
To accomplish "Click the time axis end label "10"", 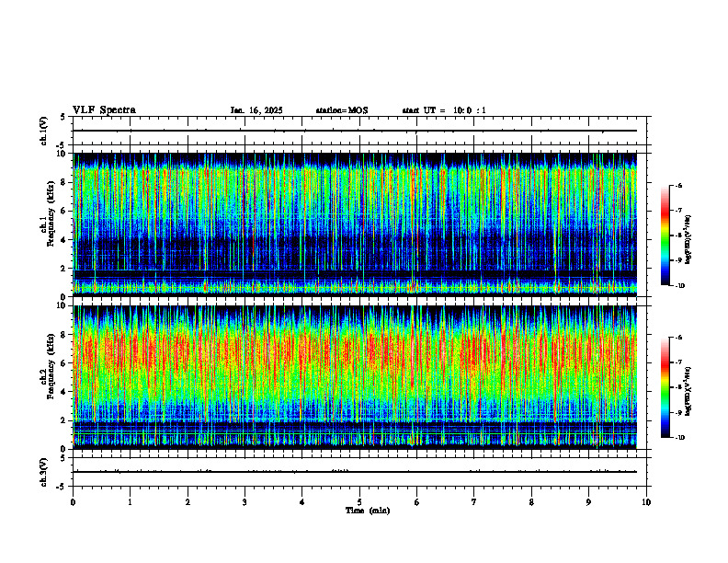I will 646,502.
